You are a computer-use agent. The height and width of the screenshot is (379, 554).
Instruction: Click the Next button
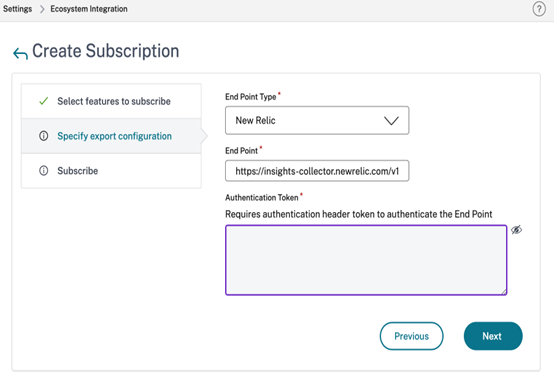point(493,336)
